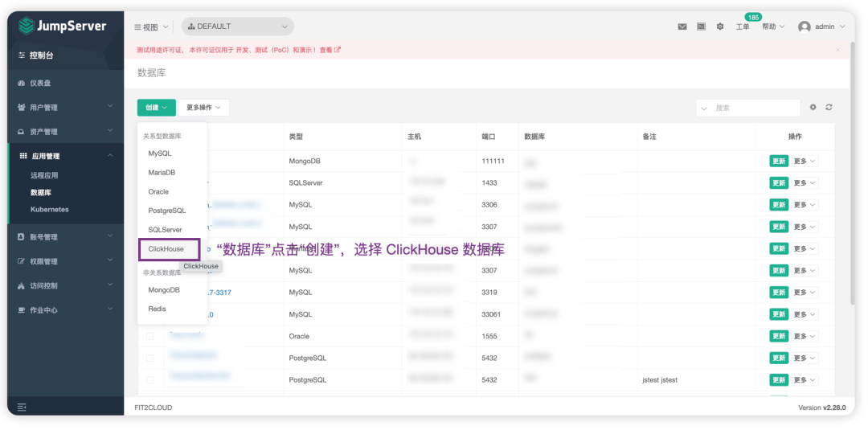Click the port value 33061
The image size is (868, 430).
click(x=491, y=314)
